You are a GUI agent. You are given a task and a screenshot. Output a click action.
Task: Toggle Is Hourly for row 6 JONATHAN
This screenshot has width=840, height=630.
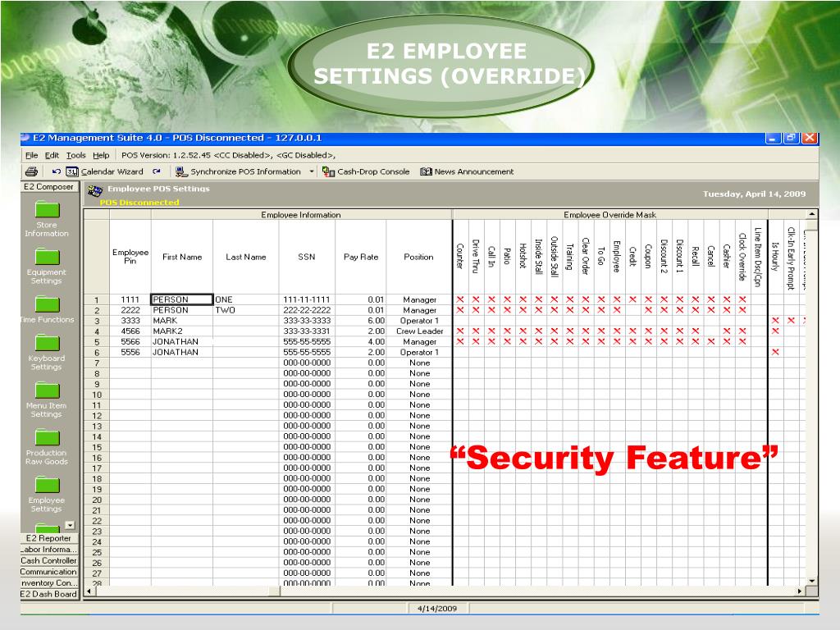775,352
